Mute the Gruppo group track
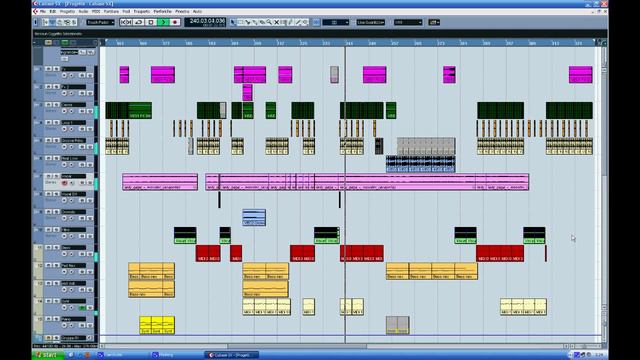The height and width of the screenshot is (360, 640). (48, 338)
